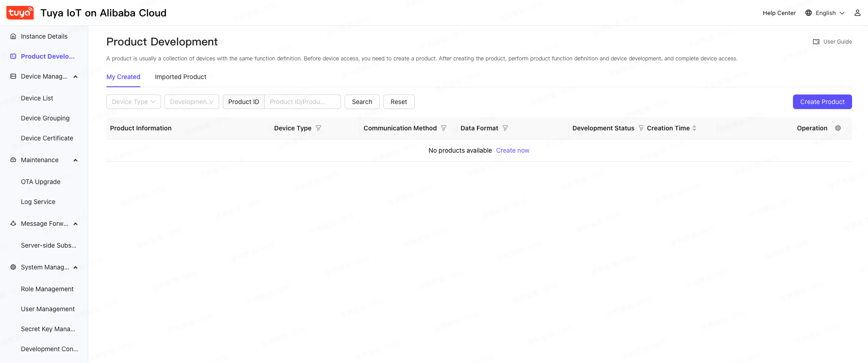Viewport: 868px width, 363px height.
Task: Collapse System Management menu group
Action: coord(75,268)
